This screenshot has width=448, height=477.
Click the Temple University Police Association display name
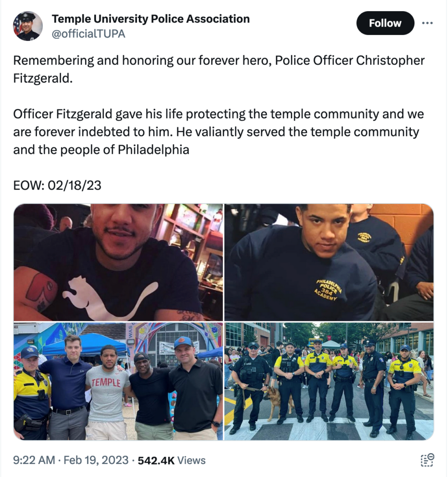(x=151, y=19)
